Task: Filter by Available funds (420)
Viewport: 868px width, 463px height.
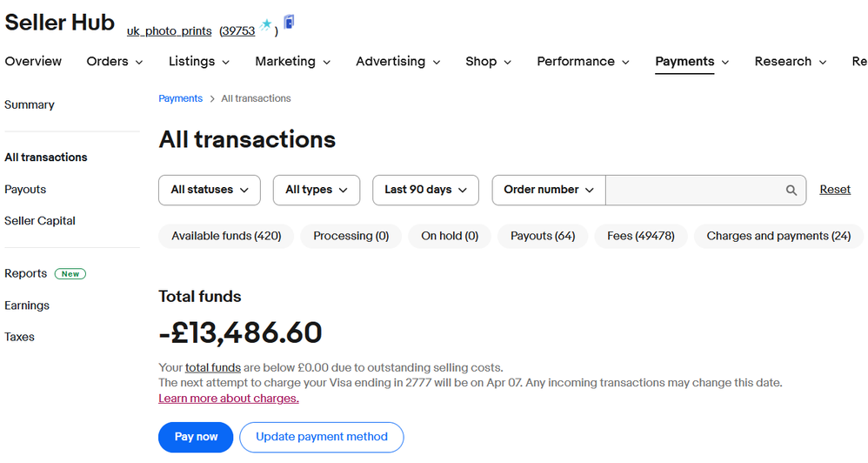Action: pyautogui.click(x=226, y=236)
